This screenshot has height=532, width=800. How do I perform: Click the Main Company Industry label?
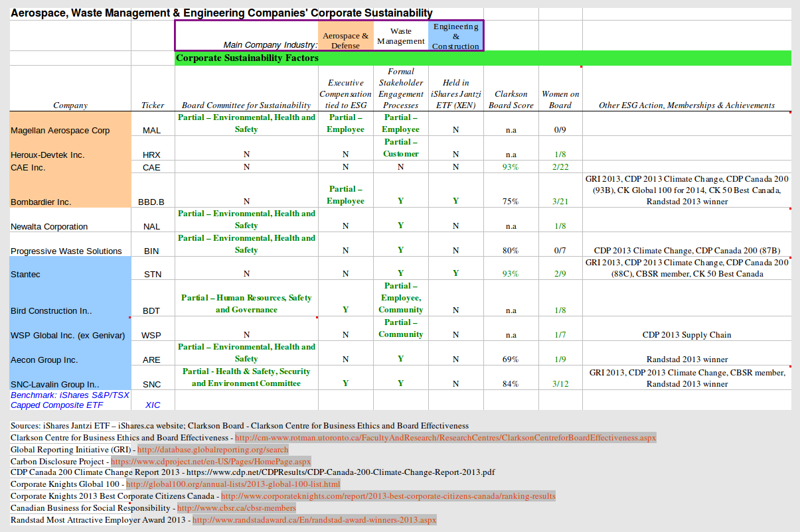pos(270,45)
